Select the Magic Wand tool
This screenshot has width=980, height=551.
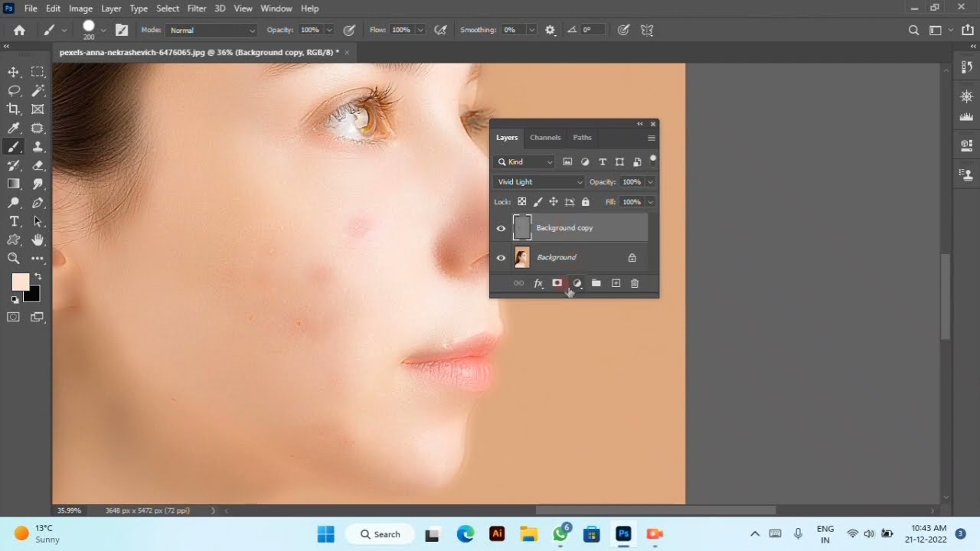38,90
